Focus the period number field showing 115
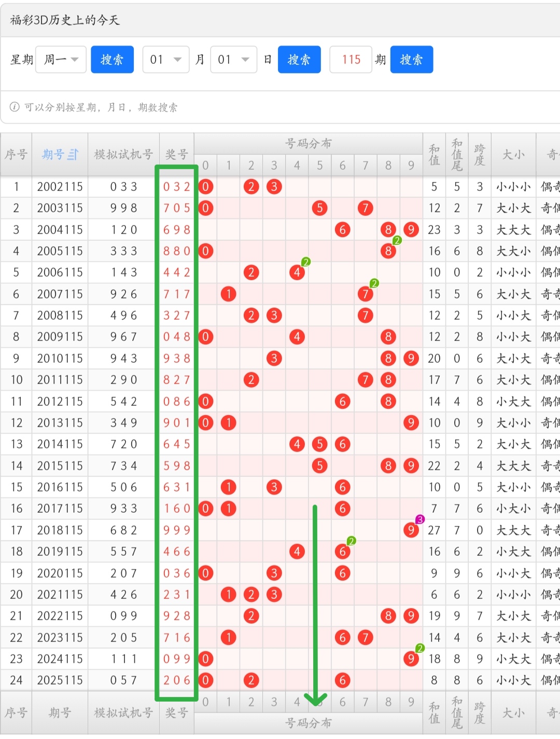This screenshot has width=560, height=739. click(x=351, y=60)
